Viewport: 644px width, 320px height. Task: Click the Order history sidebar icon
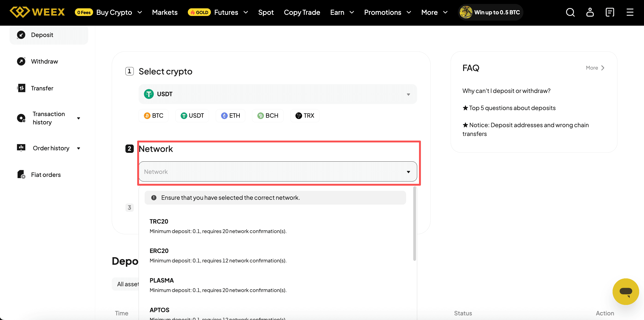[x=21, y=148]
